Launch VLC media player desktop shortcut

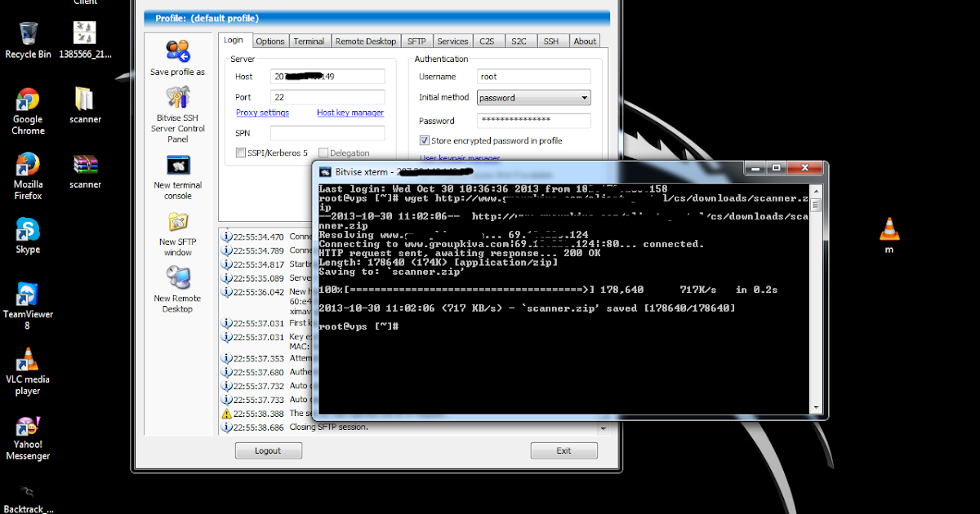28,371
